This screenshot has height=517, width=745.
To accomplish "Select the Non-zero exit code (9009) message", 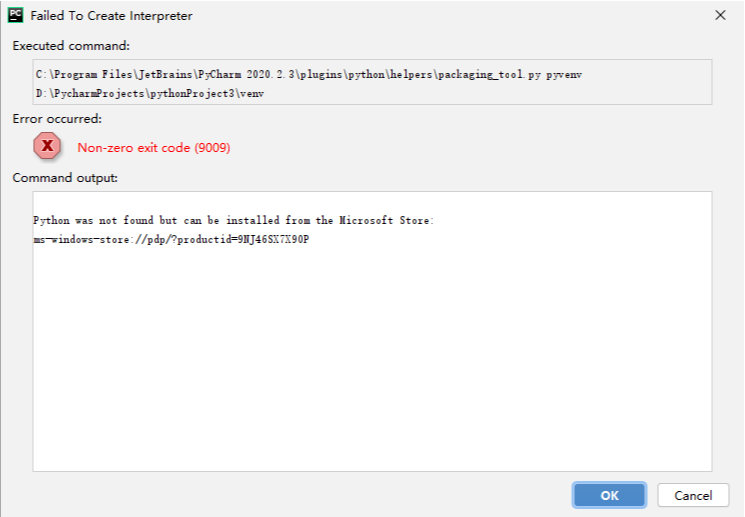I will [x=154, y=148].
